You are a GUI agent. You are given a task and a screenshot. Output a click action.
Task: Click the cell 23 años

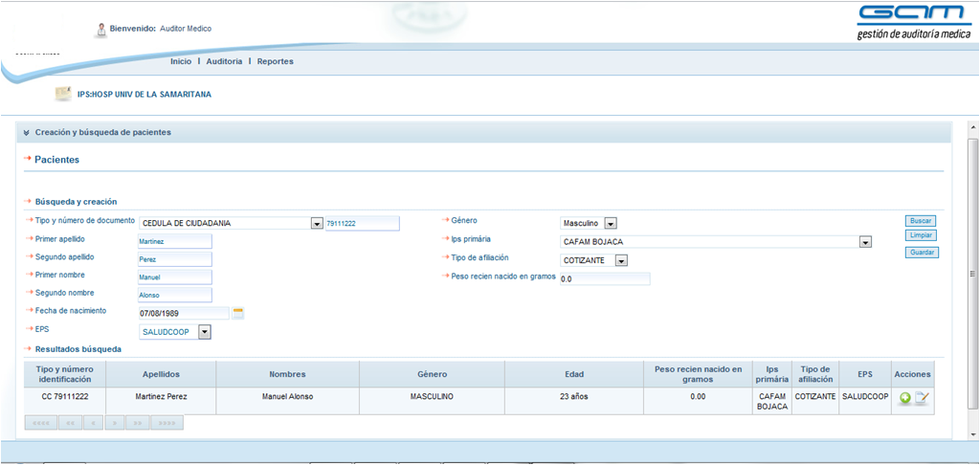[x=574, y=401]
